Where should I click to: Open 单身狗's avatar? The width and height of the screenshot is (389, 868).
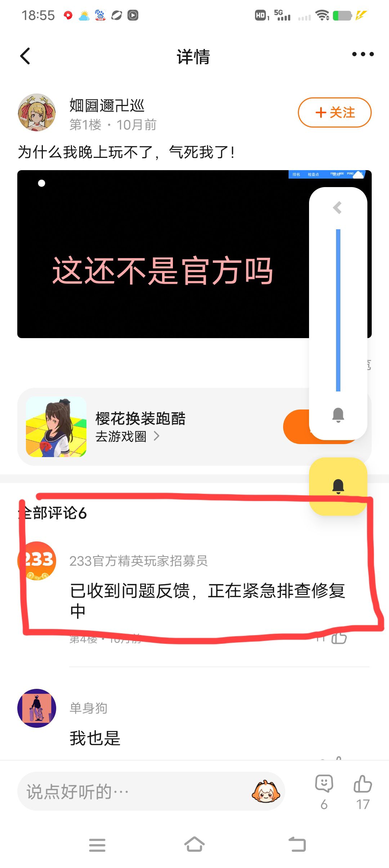[x=37, y=708]
